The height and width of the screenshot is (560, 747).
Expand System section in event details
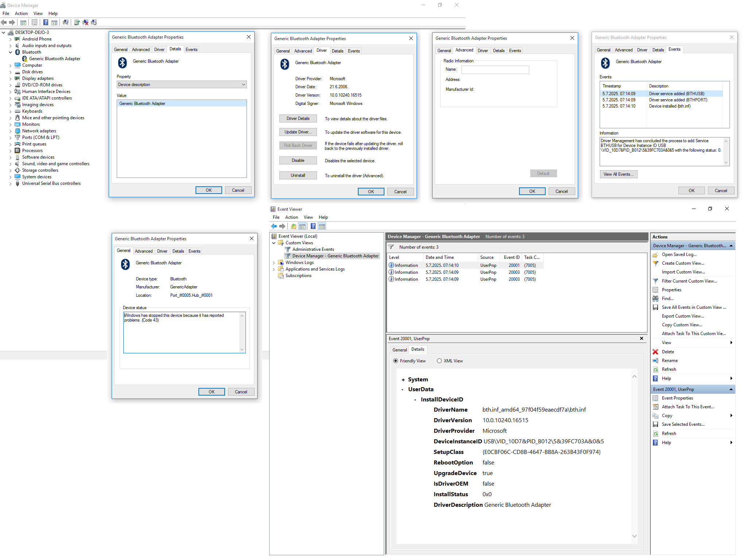403,380
